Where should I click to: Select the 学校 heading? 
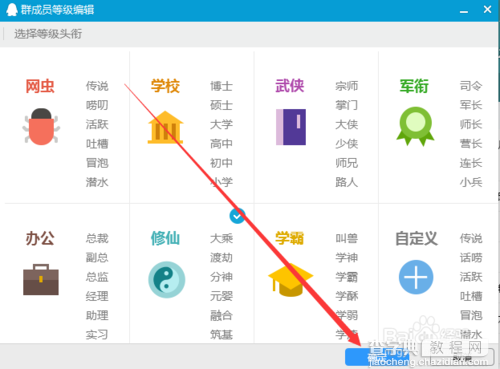(165, 86)
